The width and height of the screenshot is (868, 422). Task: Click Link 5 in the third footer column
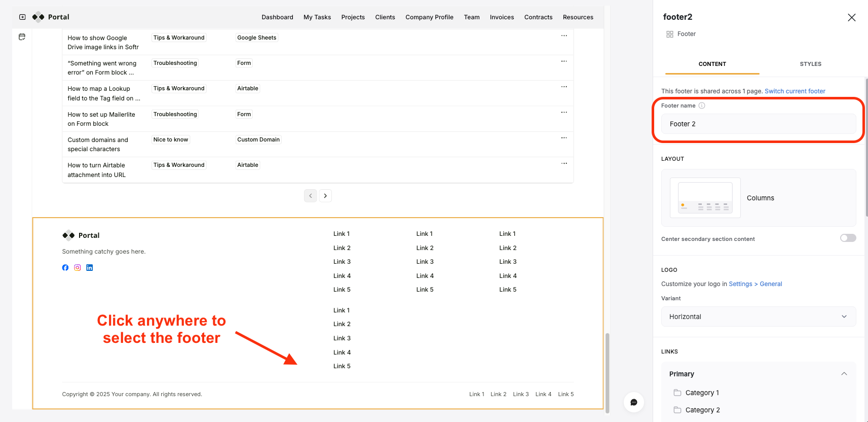click(508, 290)
